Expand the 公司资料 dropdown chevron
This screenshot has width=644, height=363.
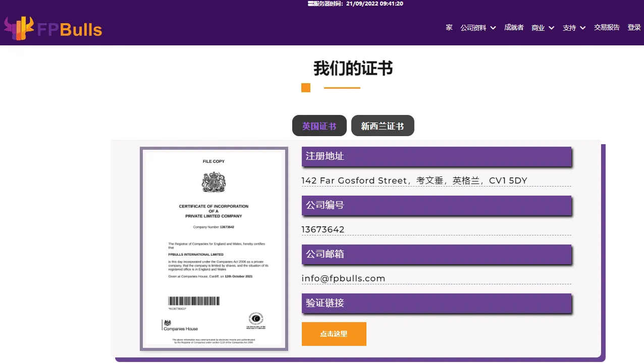pyautogui.click(x=493, y=28)
